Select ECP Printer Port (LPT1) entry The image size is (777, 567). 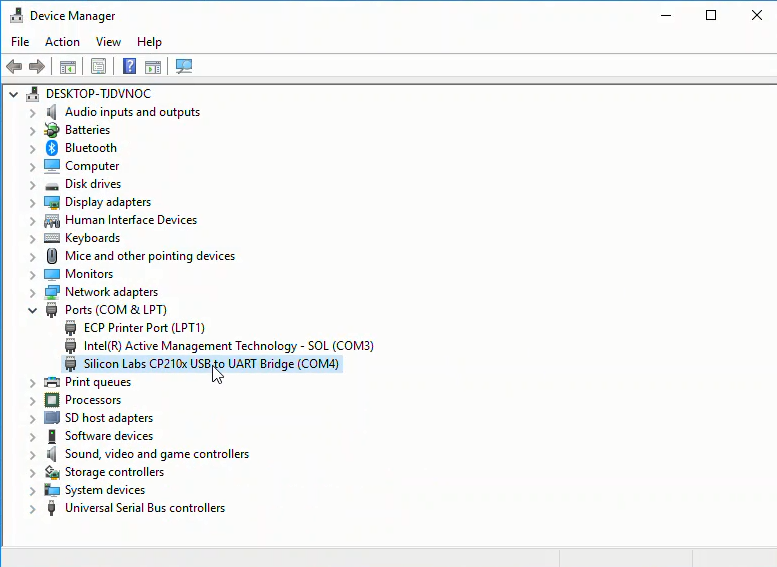point(144,328)
